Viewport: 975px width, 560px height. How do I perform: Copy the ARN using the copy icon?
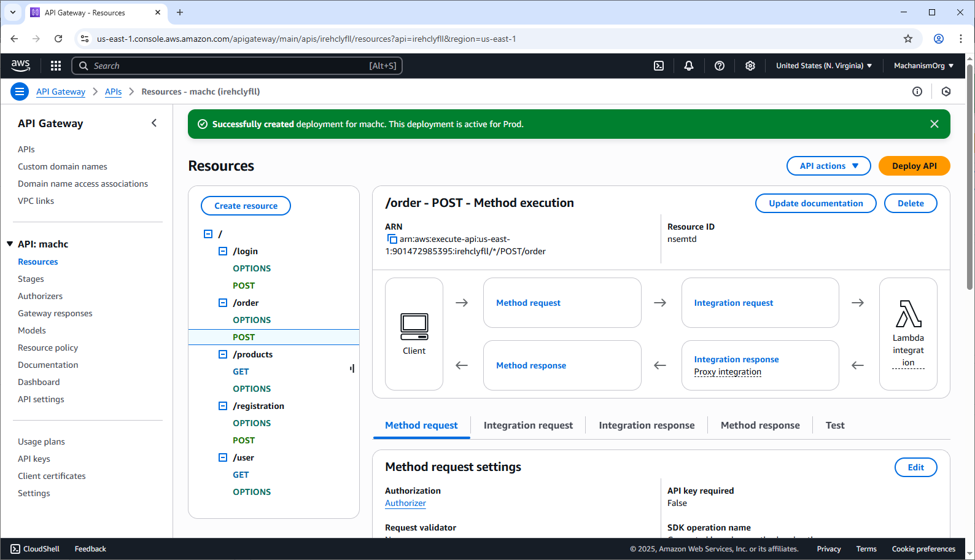tap(392, 239)
